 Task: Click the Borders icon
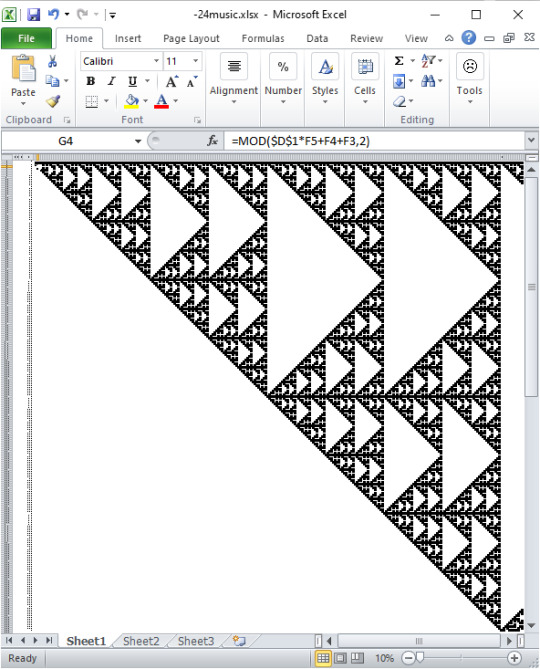[92, 102]
